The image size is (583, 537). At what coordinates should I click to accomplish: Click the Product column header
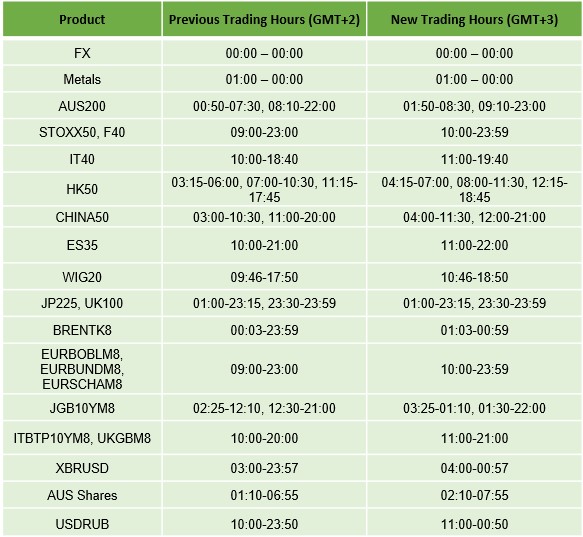coord(82,19)
